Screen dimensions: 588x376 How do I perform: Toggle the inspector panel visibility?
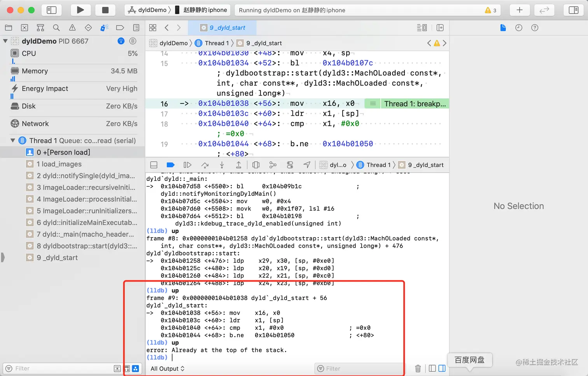[x=574, y=10]
